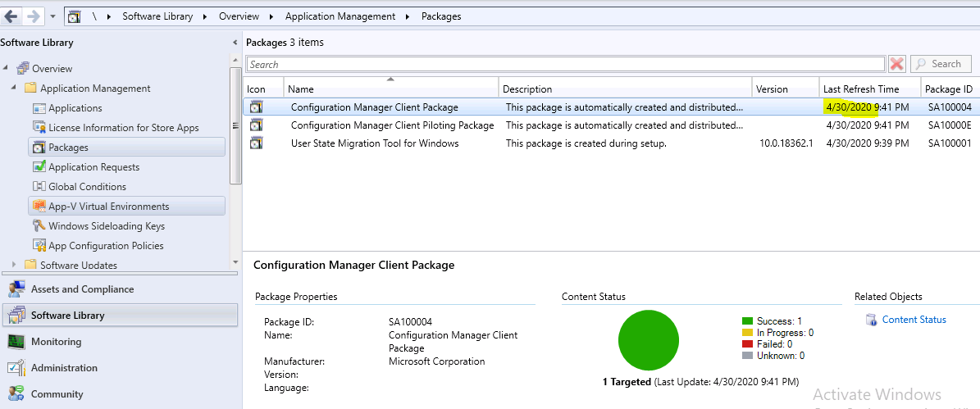The height and width of the screenshot is (409, 980).
Task: Expand the Software Updates folder
Action: [14, 265]
